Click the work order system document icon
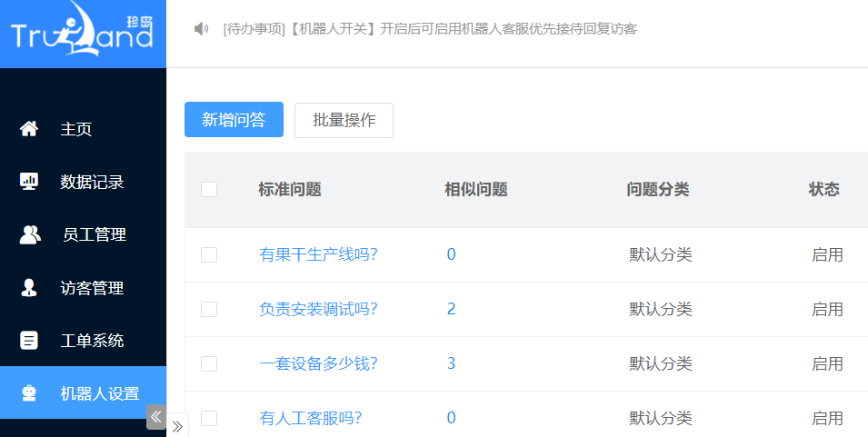The width and height of the screenshot is (868, 437). [29, 341]
